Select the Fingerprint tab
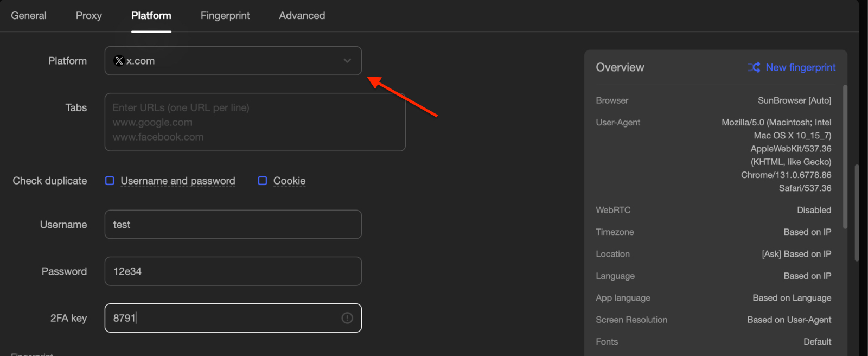This screenshot has width=868, height=356. pyautogui.click(x=225, y=16)
